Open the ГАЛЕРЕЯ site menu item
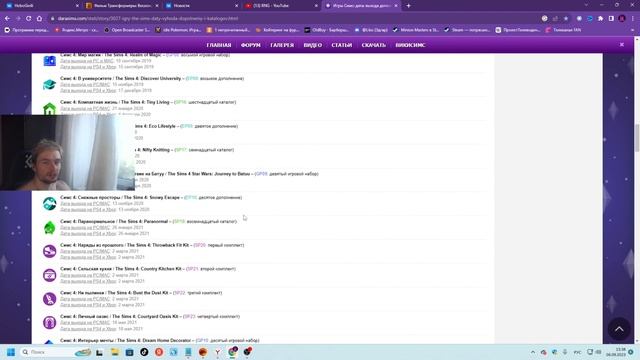The width and height of the screenshot is (640, 360). (282, 45)
